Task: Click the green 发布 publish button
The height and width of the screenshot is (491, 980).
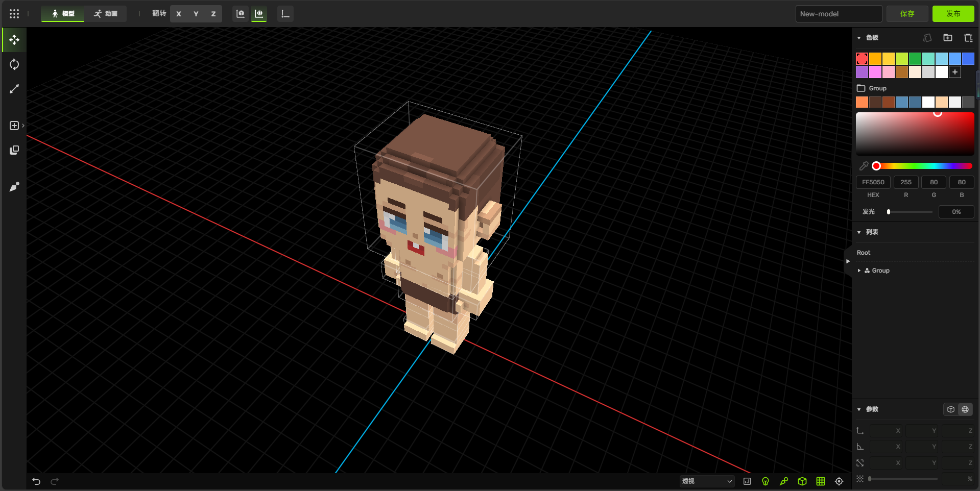Action: 953,14
